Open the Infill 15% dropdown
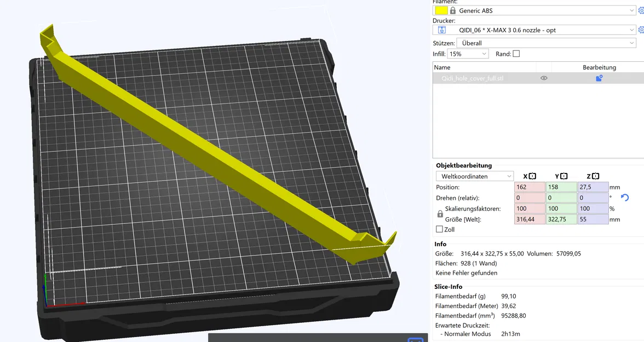The height and width of the screenshot is (342, 644). coord(468,54)
